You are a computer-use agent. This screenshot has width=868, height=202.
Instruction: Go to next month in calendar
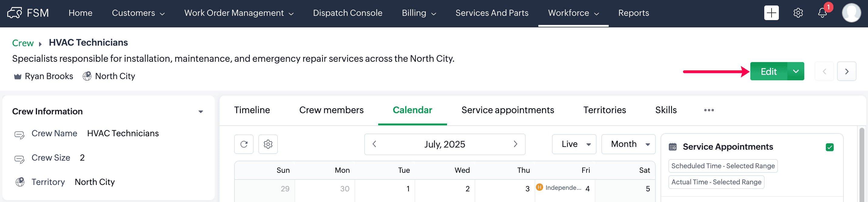pyautogui.click(x=515, y=144)
